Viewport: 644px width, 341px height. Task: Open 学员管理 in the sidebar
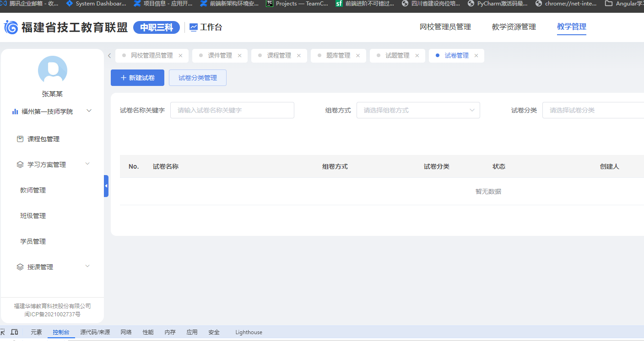tap(33, 241)
